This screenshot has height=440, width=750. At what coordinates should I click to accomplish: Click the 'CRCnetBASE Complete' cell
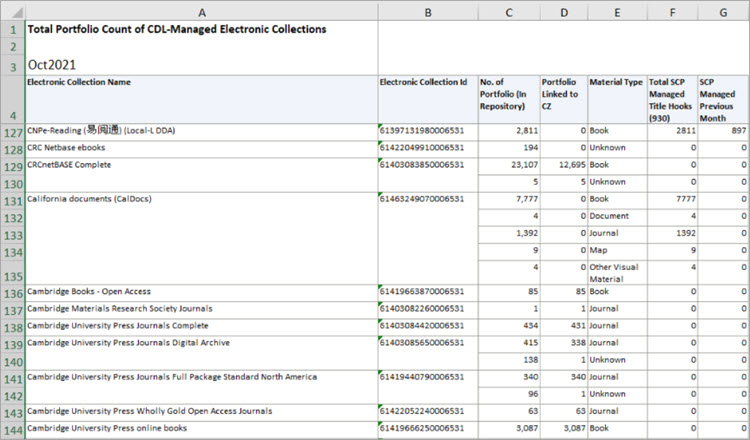[201, 175]
